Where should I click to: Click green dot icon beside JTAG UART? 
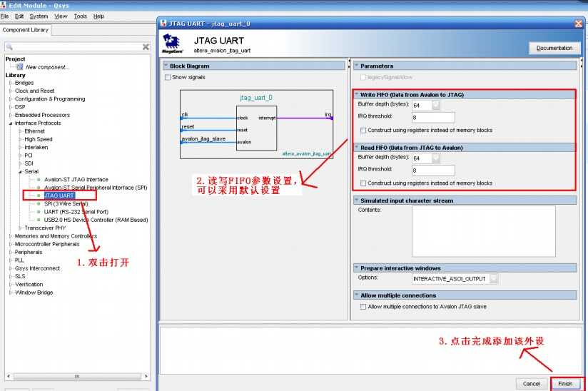tap(39, 195)
